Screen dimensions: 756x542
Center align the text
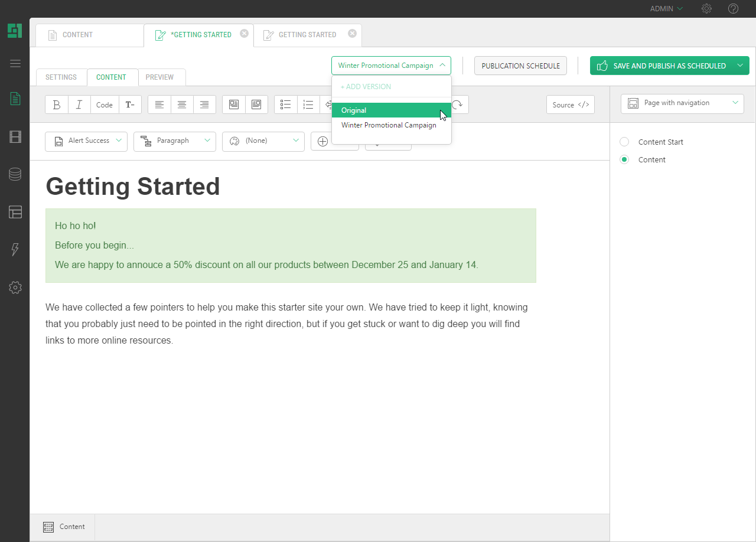(182, 105)
